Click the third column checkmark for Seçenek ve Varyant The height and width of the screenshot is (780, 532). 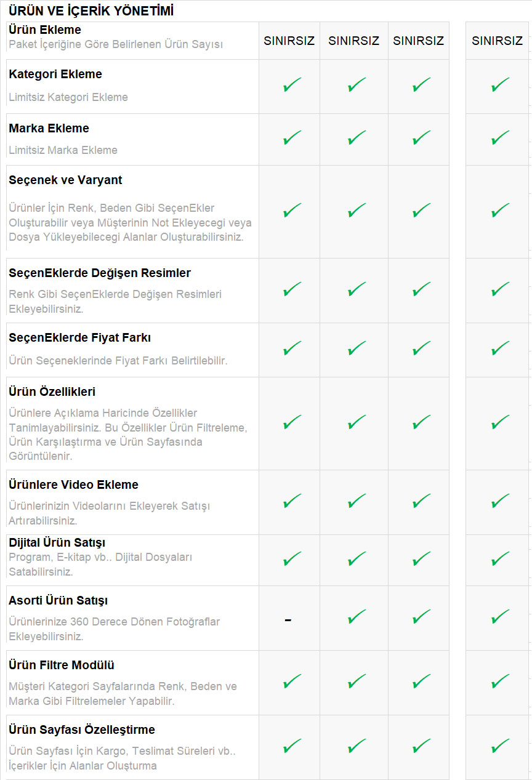coord(421,211)
